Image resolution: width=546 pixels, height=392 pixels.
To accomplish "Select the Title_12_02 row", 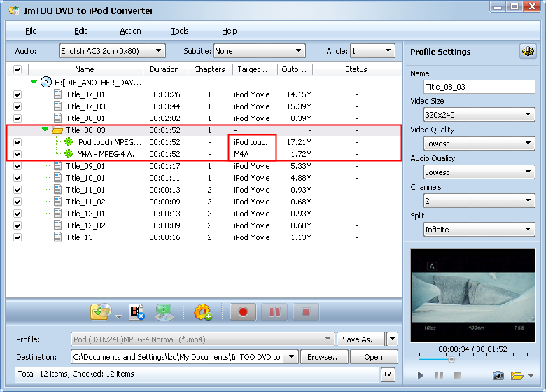I will coord(204,225).
